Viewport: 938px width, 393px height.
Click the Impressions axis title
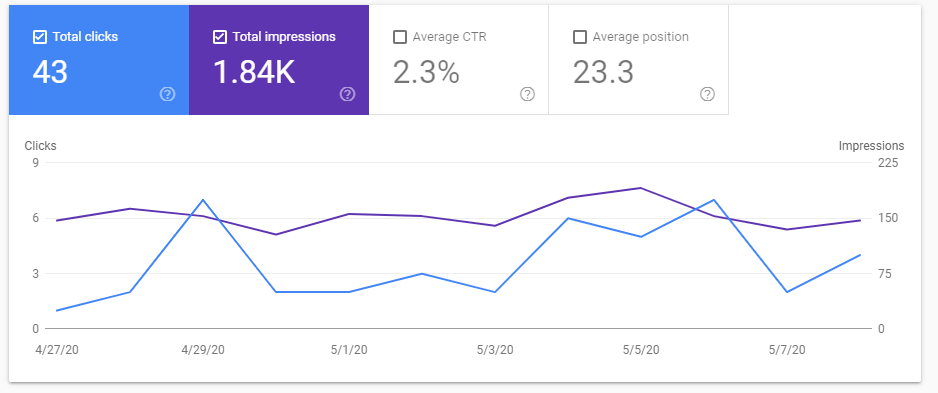[872, 146]
